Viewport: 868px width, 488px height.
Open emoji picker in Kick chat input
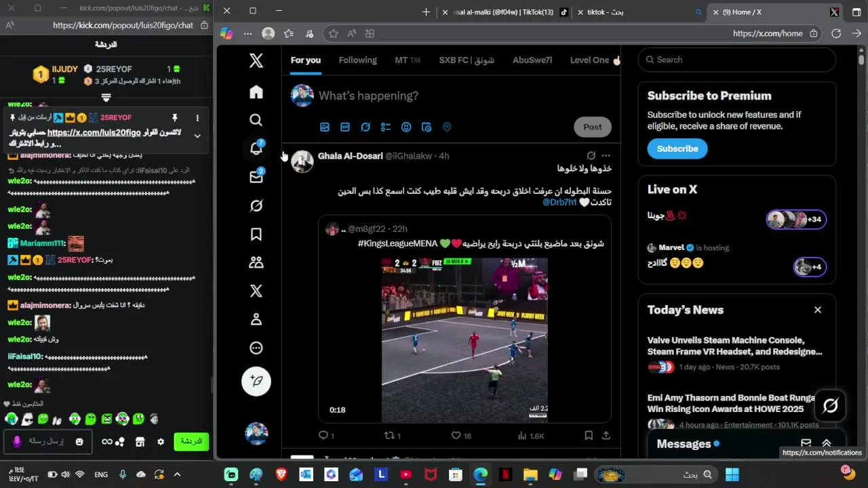point(79,442)
